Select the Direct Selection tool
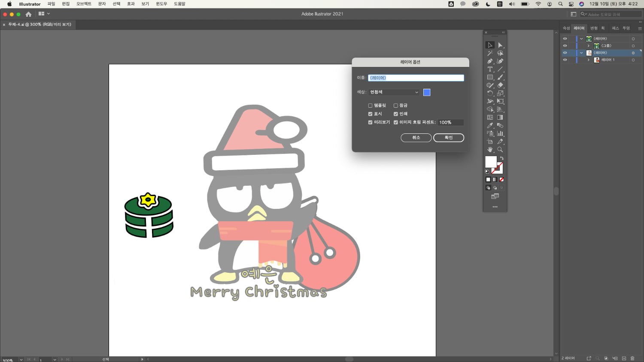The image size is (644, 362). click(x=500, y=45)
